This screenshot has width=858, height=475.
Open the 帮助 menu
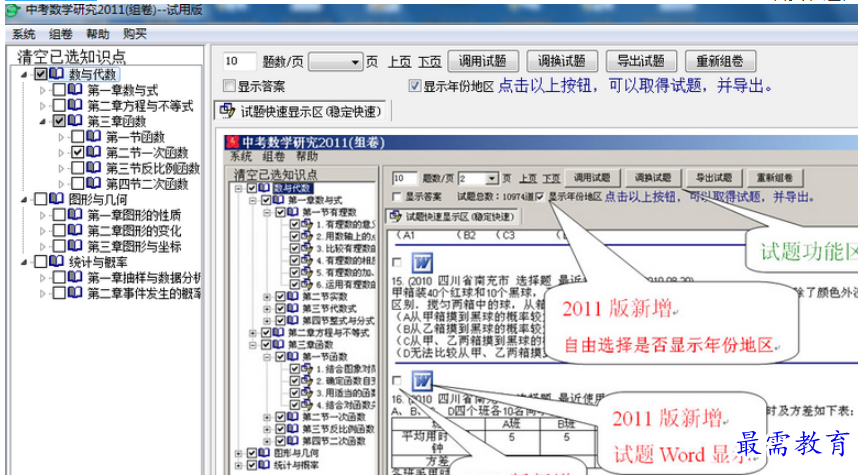[97, 34]
